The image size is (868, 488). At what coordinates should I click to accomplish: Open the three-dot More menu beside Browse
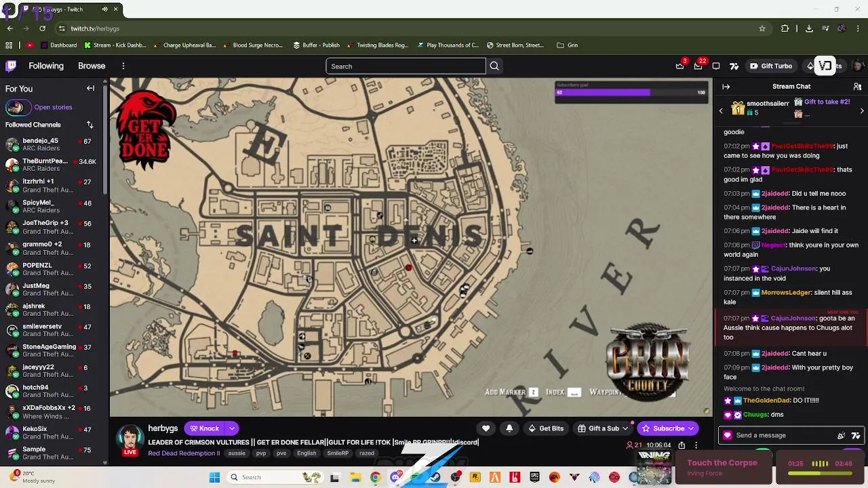point(123,66)
